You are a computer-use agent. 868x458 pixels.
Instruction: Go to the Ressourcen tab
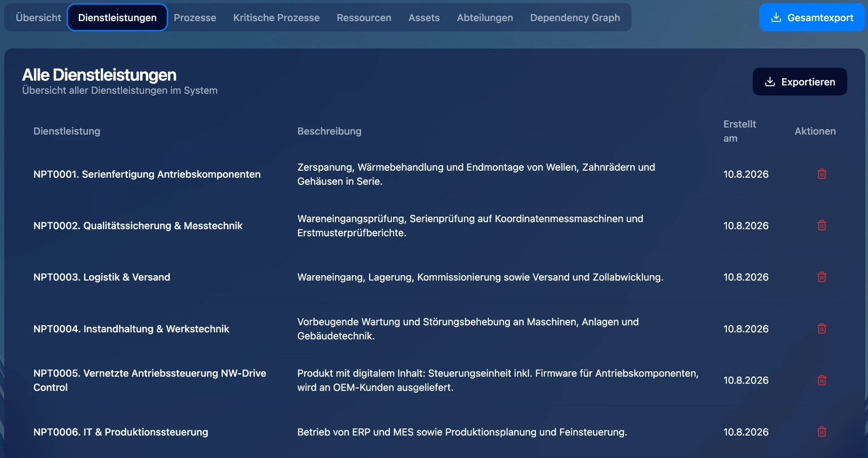click(x=364, y=17)
